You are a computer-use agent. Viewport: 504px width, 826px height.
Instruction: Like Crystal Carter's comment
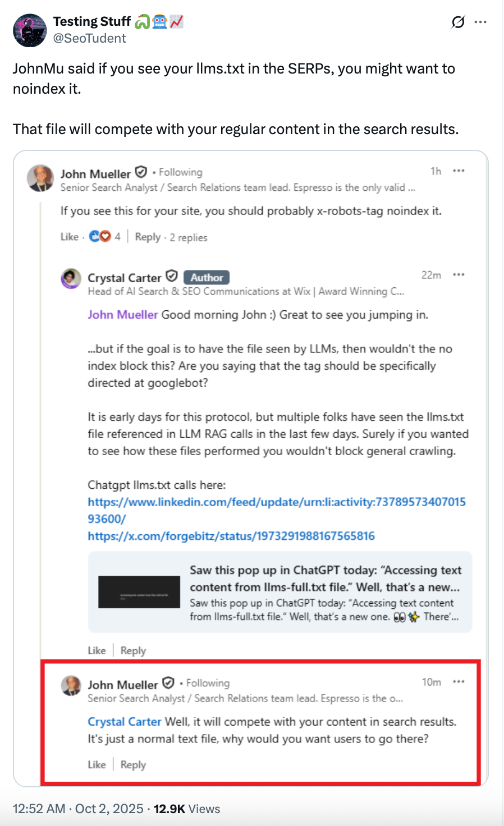coord(97,650)
